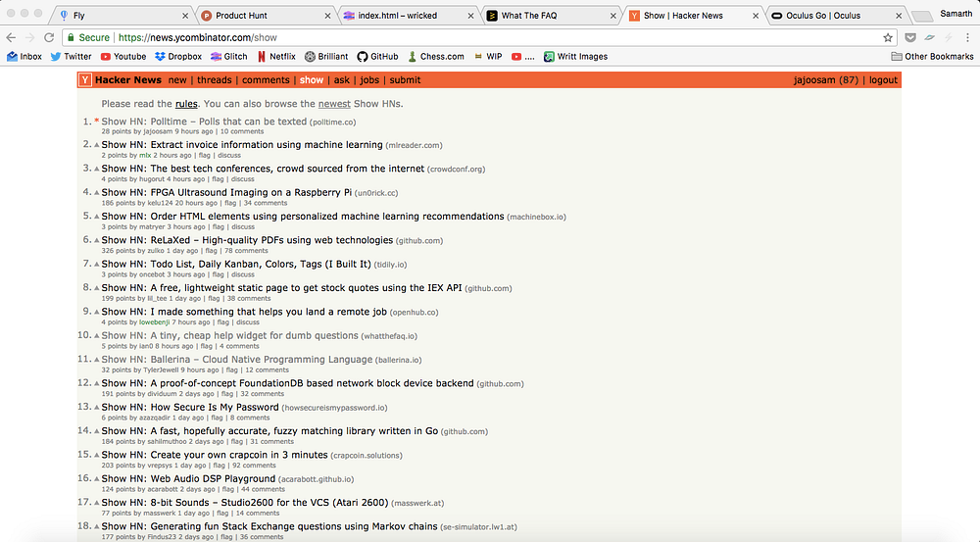Image resolution: width=980 pixels, height=542 pixels.
Task: Open the 'new' navigation link
Action: click(x=177, y=80)
